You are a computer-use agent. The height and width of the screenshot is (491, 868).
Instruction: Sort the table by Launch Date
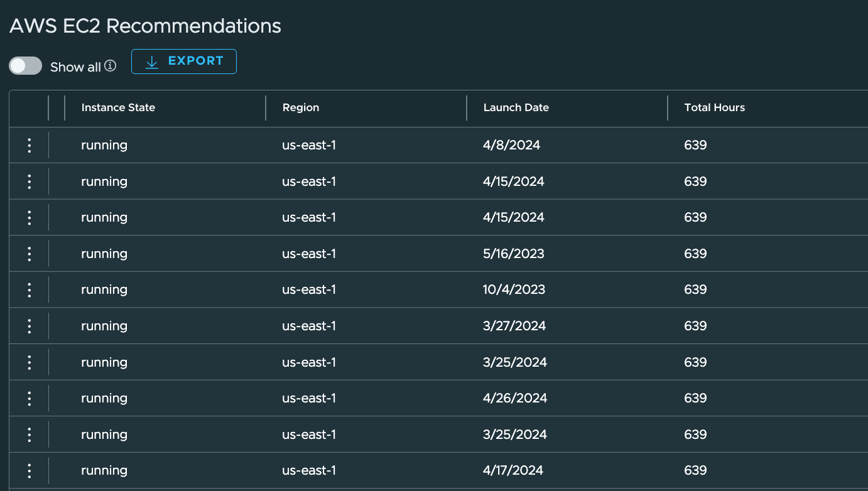(x=516, y=107)
